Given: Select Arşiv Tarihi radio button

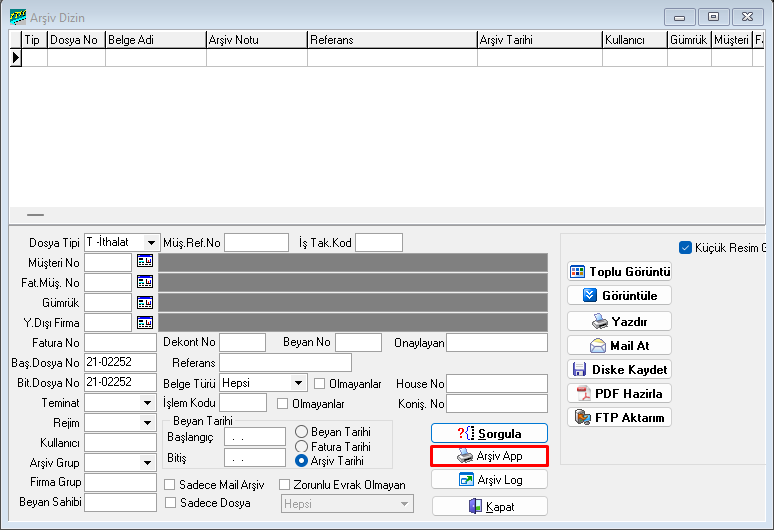Looking at the screenshot, I should coord(301,461).
